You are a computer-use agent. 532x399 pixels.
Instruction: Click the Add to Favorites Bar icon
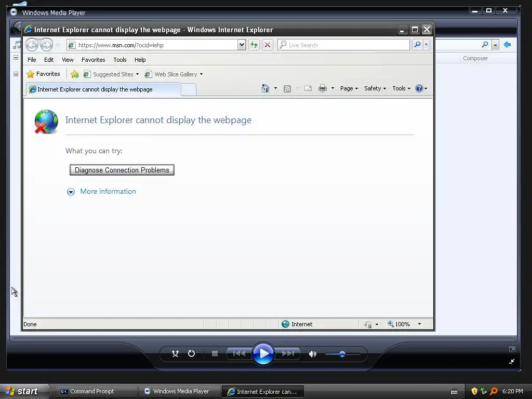click(75, 74)
